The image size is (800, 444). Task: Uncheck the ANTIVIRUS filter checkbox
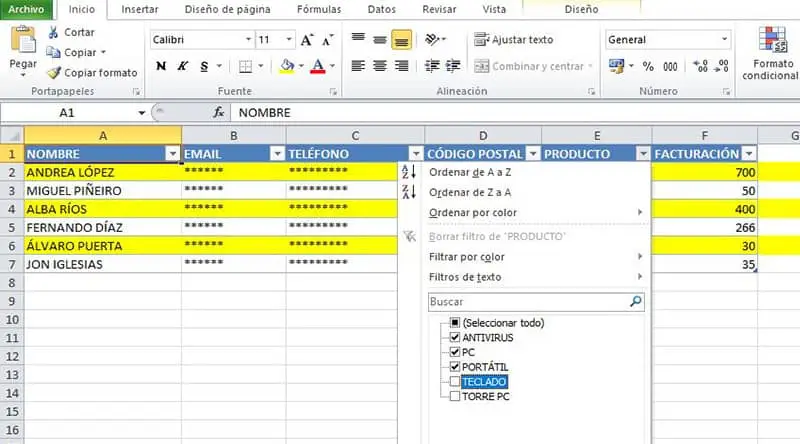point(455,338)
